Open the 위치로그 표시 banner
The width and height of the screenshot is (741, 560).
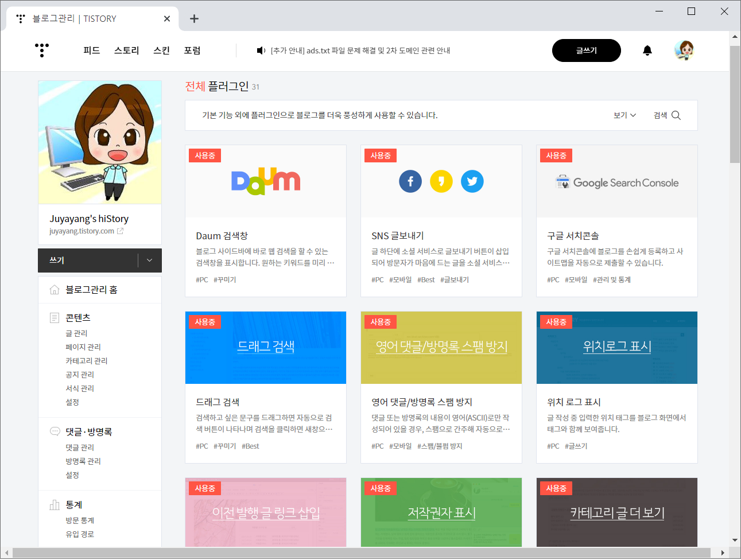[617, 348]
